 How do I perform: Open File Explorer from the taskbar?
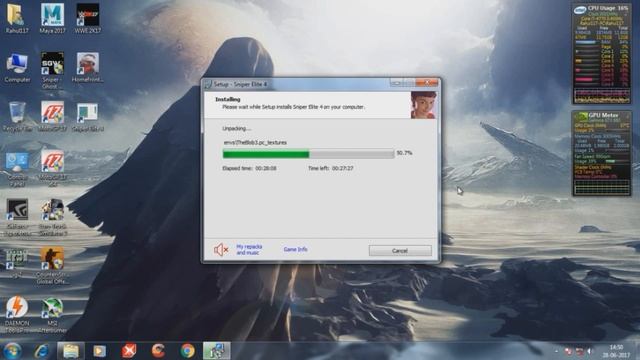pyautogui.click(x=71, y=351)
